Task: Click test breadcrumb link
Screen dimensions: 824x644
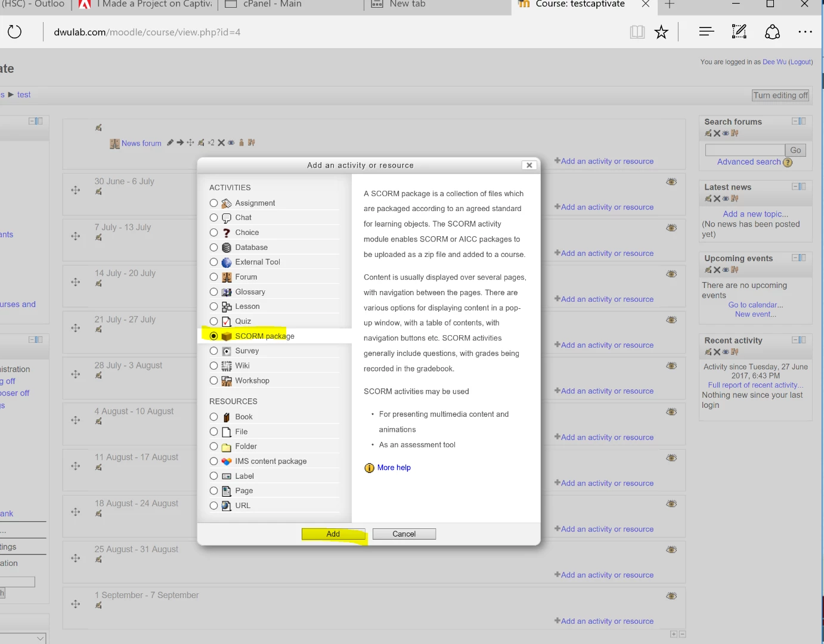Action: (24, 95)
